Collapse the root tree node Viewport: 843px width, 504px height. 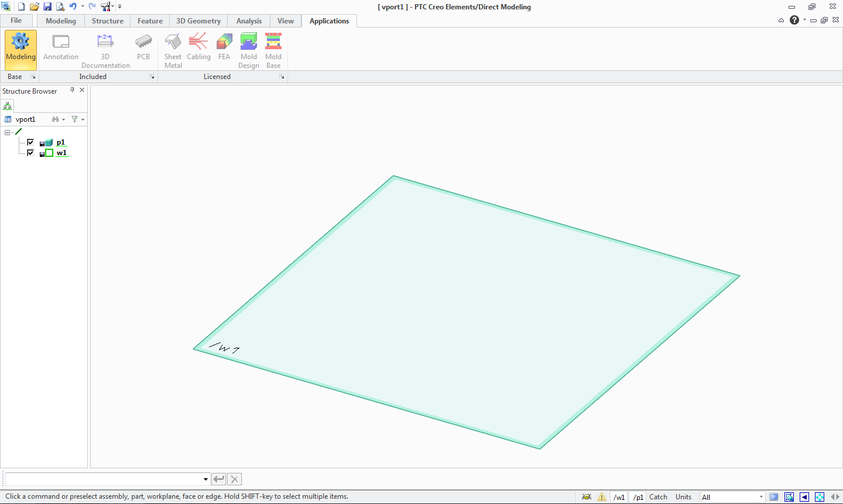tap(8, 132)
